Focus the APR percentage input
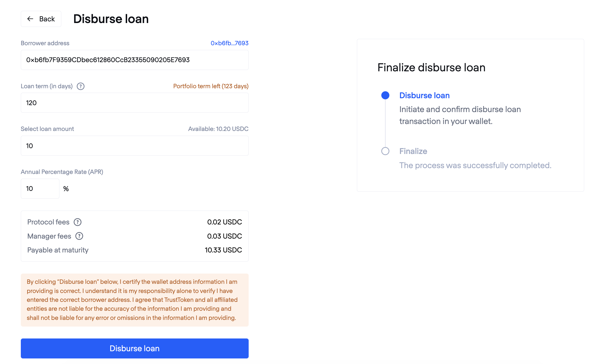595x364 pixels. coord(40,189)
